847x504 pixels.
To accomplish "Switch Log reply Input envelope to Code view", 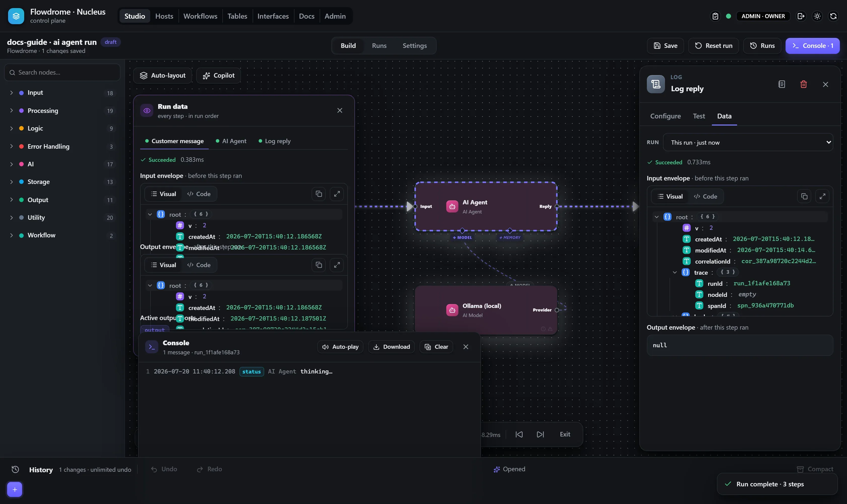I will [706, 196].
